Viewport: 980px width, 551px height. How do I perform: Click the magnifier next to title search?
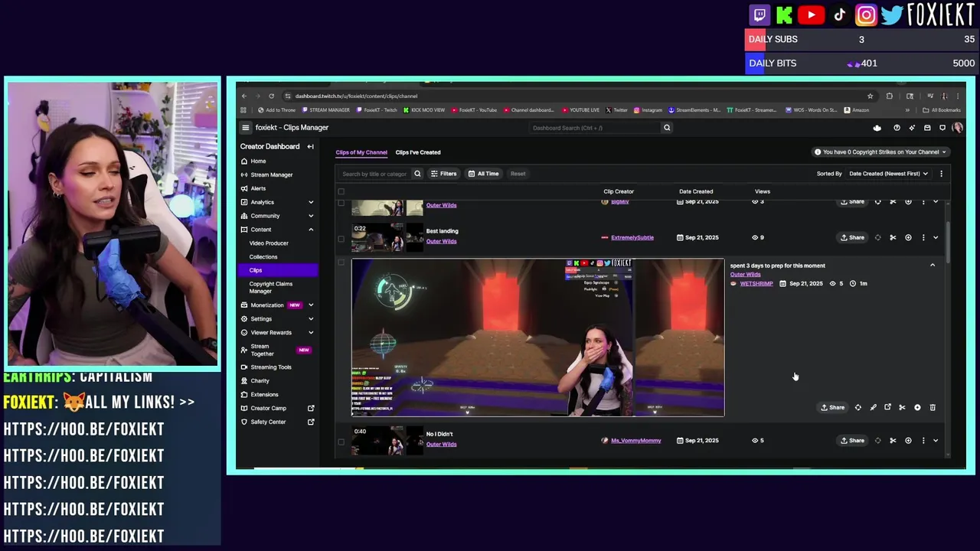[x=417, y=174]
